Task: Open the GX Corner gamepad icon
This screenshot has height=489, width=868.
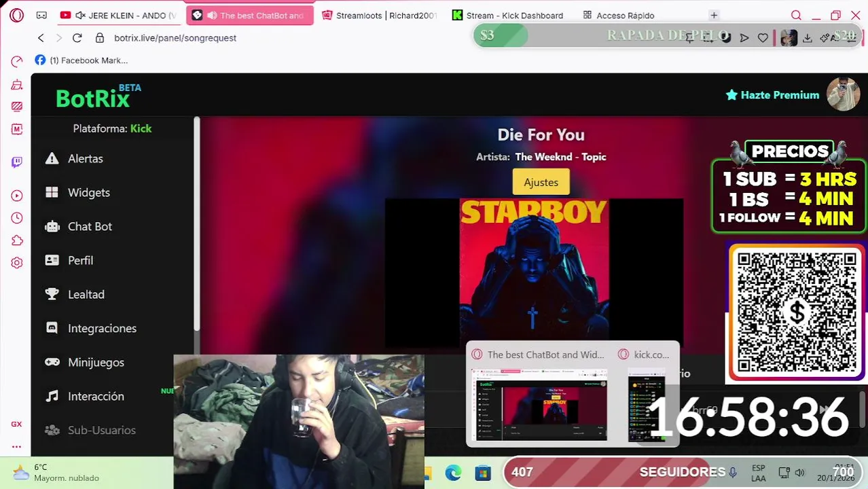Action: point(41,15)
